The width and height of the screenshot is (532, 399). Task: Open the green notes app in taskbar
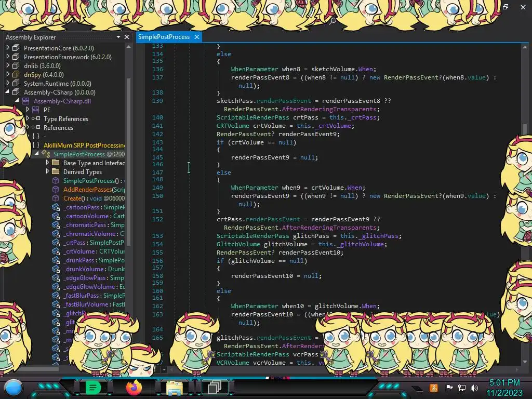(x=93, y=388)
